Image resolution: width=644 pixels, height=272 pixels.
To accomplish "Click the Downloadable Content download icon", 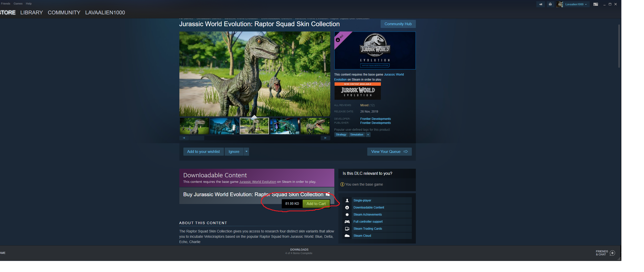I will (347, 208).
